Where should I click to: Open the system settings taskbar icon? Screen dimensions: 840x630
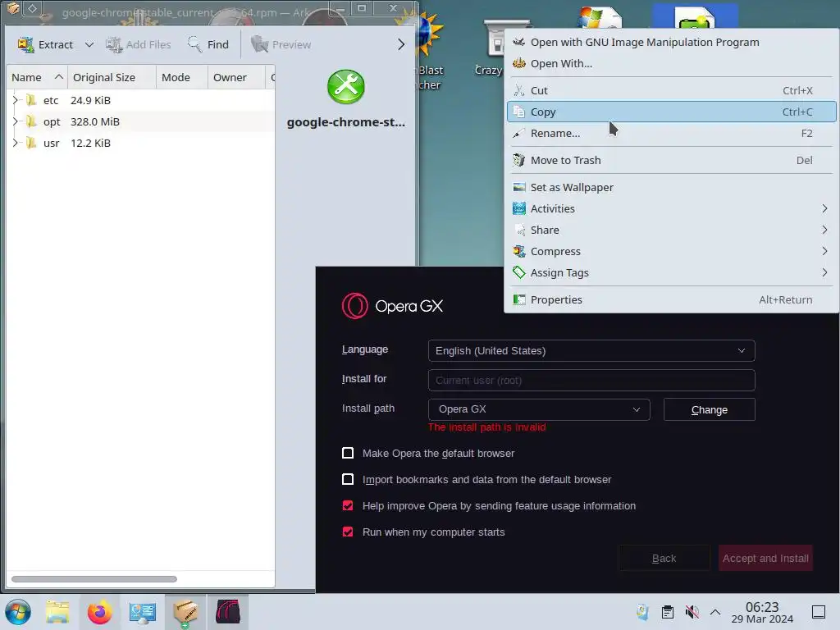click(x=143, y=612)
